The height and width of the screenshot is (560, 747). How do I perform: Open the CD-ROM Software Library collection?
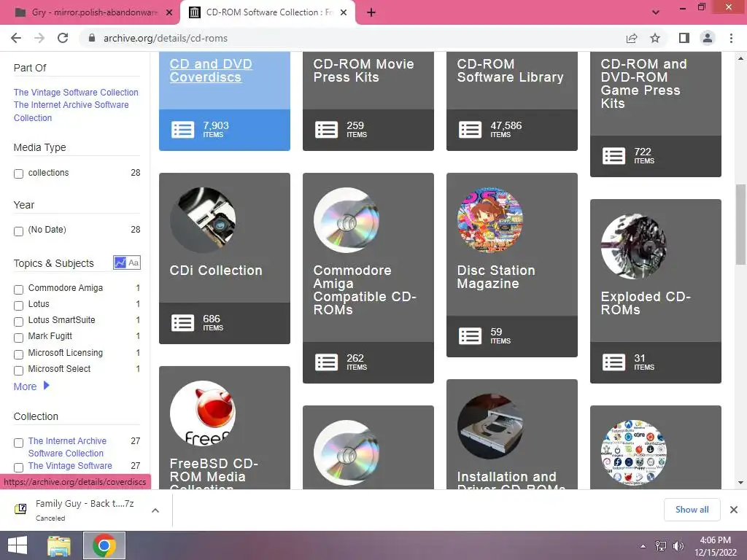pos(510,71)
